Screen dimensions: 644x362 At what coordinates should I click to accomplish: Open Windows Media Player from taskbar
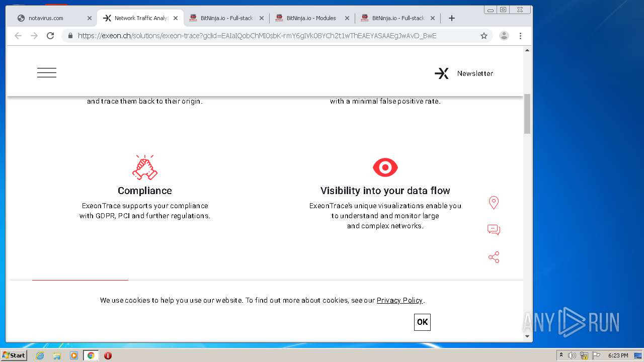[x=74, y=355]
